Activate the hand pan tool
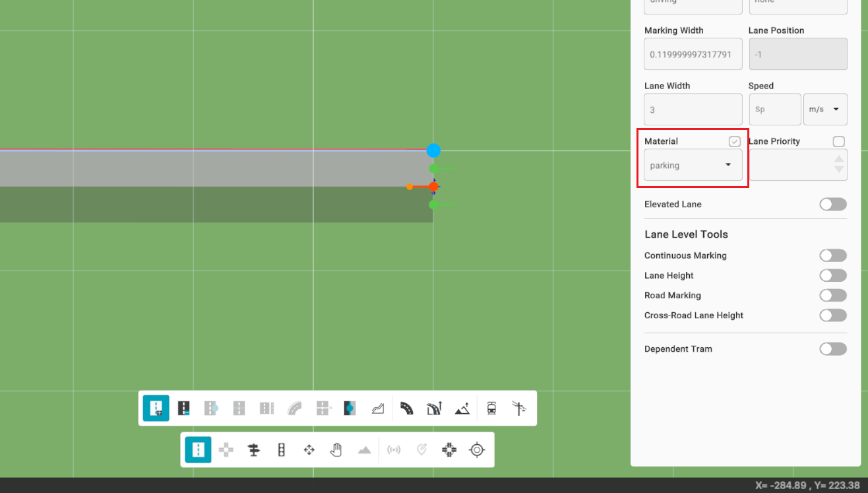The width and height of the screenshot is (868, 493). pos(336,450)
